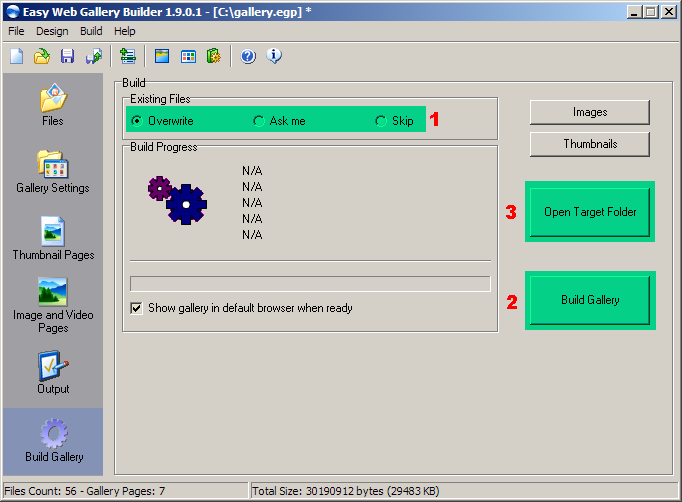Click the build progress gears animation
The image size is (682, 502).
click(177, 200)
